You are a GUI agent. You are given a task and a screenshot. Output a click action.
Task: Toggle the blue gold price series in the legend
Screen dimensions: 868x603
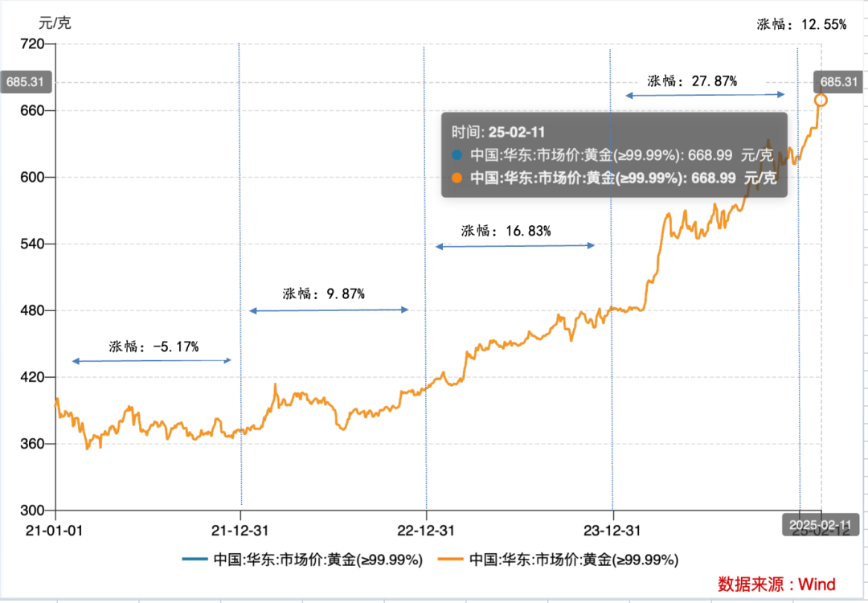pyautogui.click(x=302, y=560)
